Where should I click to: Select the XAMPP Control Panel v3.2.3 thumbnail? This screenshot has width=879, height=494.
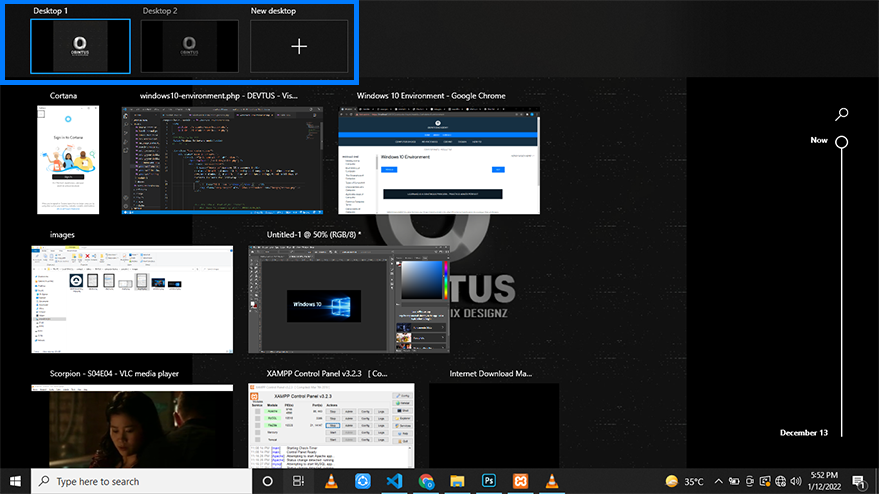point(331,426)
